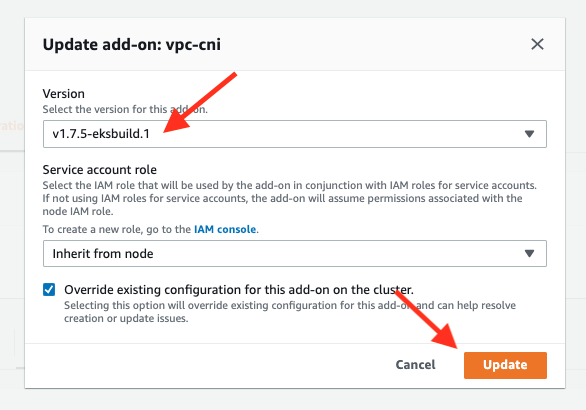Image resolution: width=586 pixels, height=410 pixels.
Task: Click the dialog title Update add-on: vpc-cni
Action: (x=132, y=44)
